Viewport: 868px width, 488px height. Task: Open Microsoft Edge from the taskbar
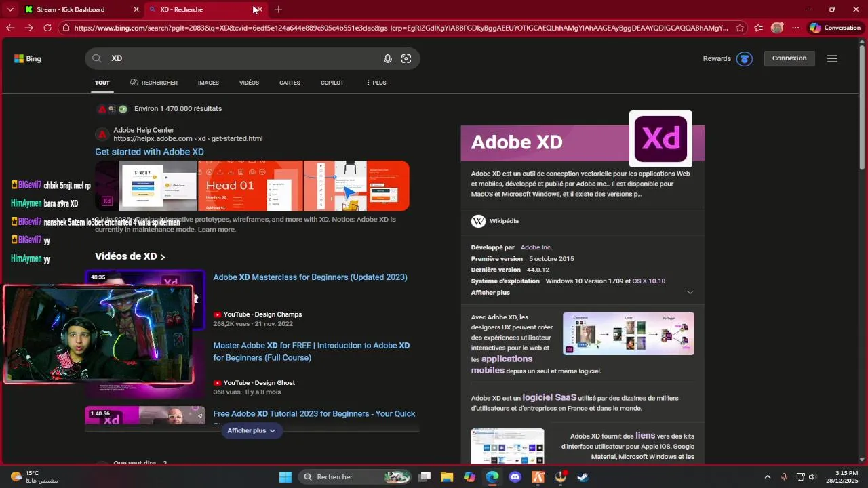pyautogui.click(x=492, y=477)
